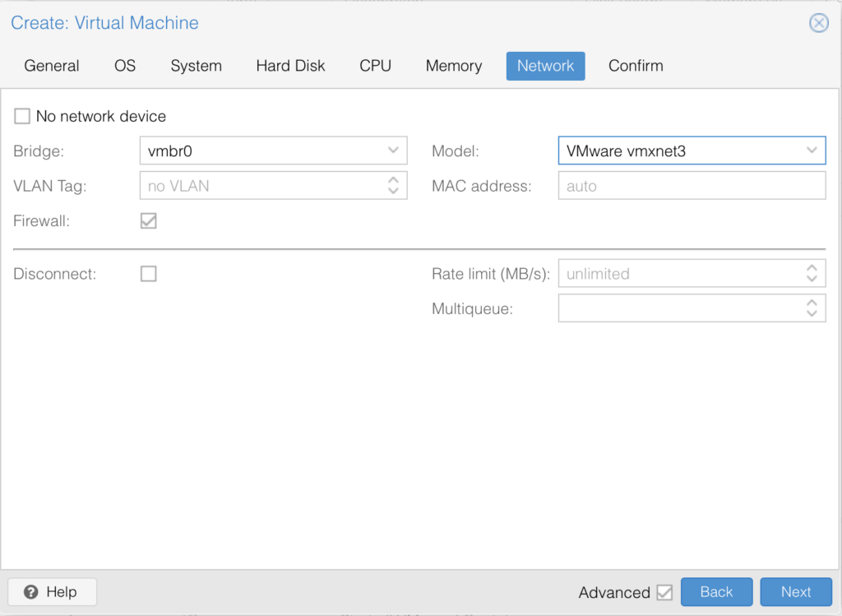
Task: Click the Rate limit down arrow
Action: pyautogui.click(x=812, y=278)
